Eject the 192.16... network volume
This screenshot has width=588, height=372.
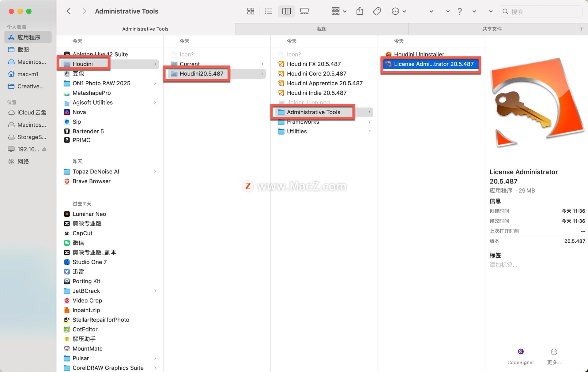click(44, 149)
